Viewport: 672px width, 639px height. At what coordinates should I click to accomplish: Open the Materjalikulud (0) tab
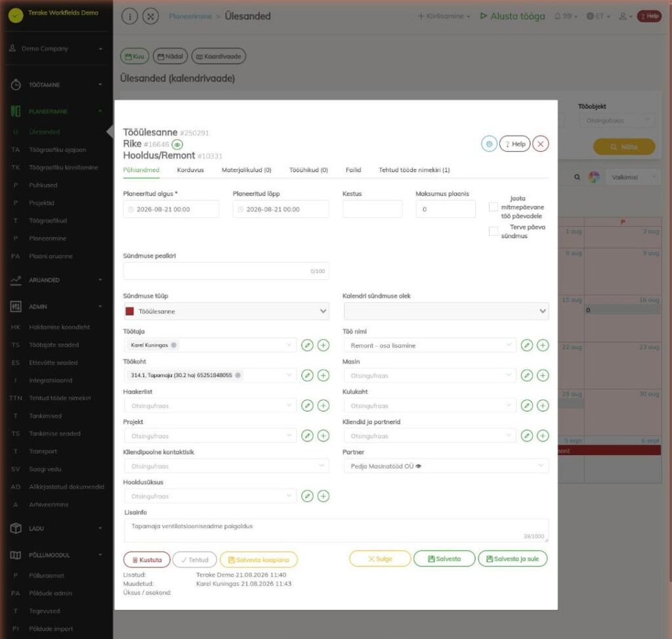[247, 170]
